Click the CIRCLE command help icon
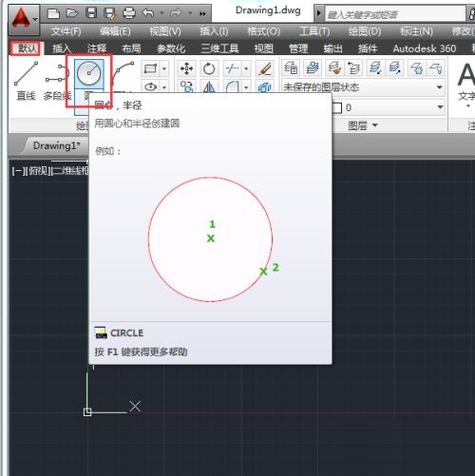 pyautogui.click(x=101, y=333)
